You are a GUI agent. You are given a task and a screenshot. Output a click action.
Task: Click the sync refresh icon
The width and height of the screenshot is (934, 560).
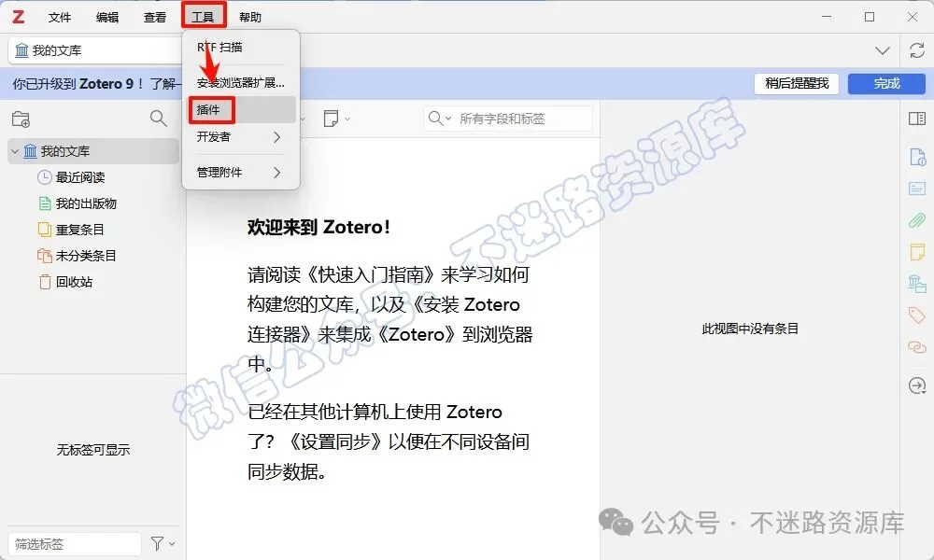[917, 50]
